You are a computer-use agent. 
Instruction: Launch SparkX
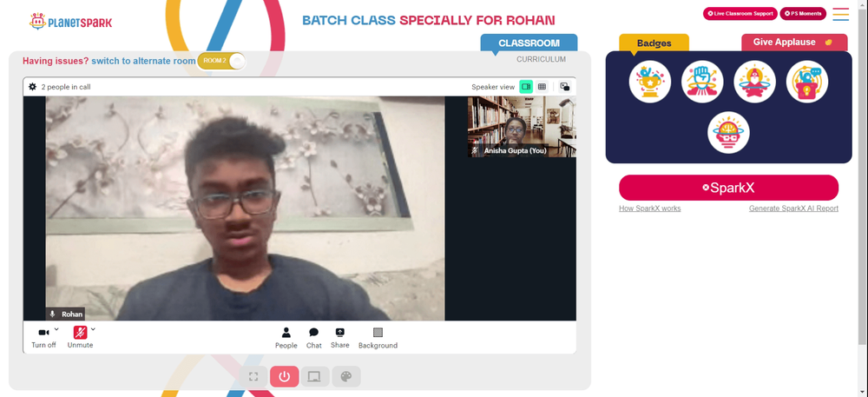728,188
